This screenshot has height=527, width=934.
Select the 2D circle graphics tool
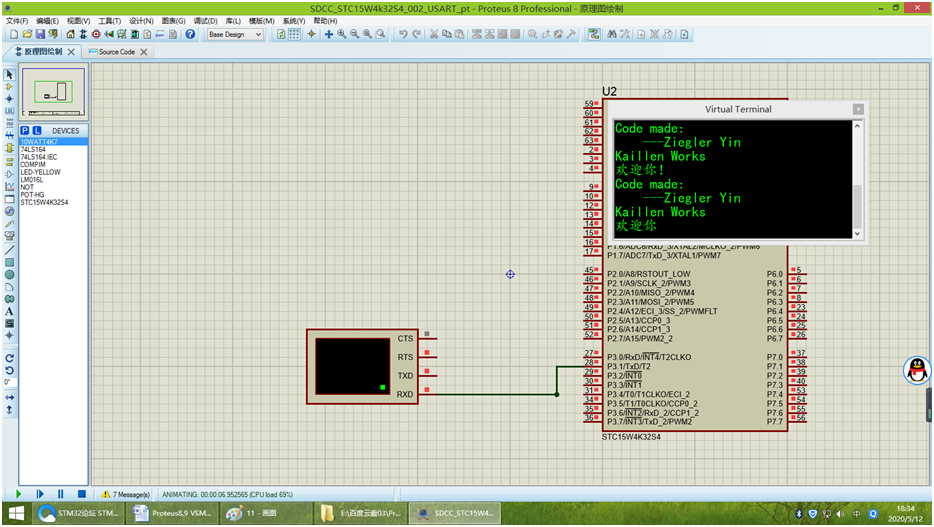point(9,274)
